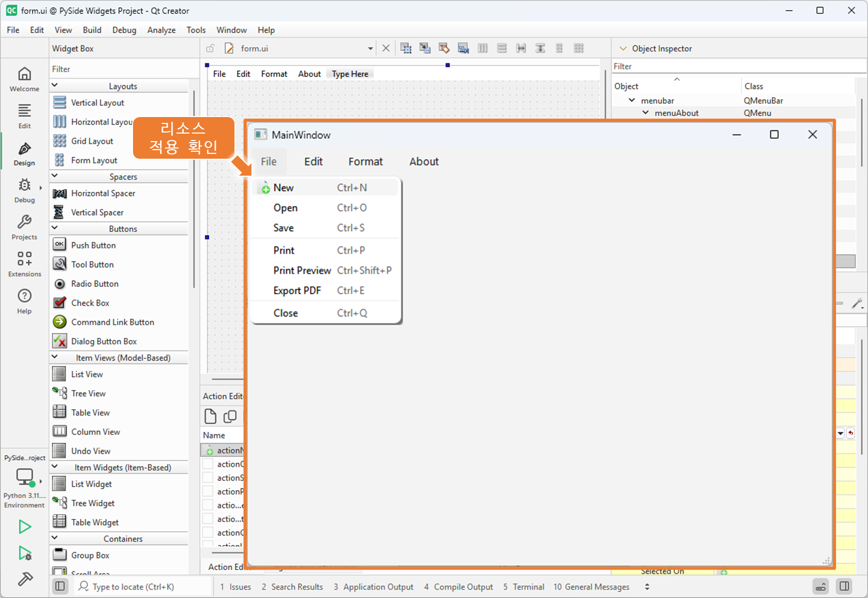This screenshot has height=598, width=868.
Task: Collapse the Spacers category in Widget Box
Action: [x=54, y=176]
